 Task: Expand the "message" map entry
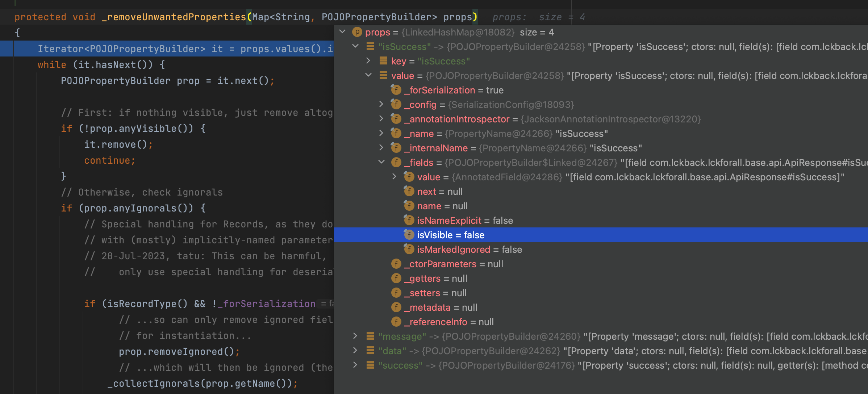pos(355,336)
